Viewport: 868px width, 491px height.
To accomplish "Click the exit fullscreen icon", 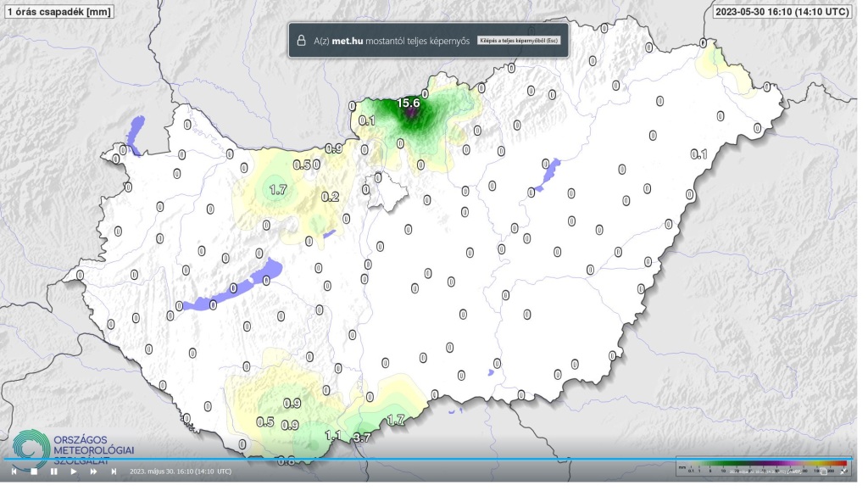I will (x=843, y=471).
